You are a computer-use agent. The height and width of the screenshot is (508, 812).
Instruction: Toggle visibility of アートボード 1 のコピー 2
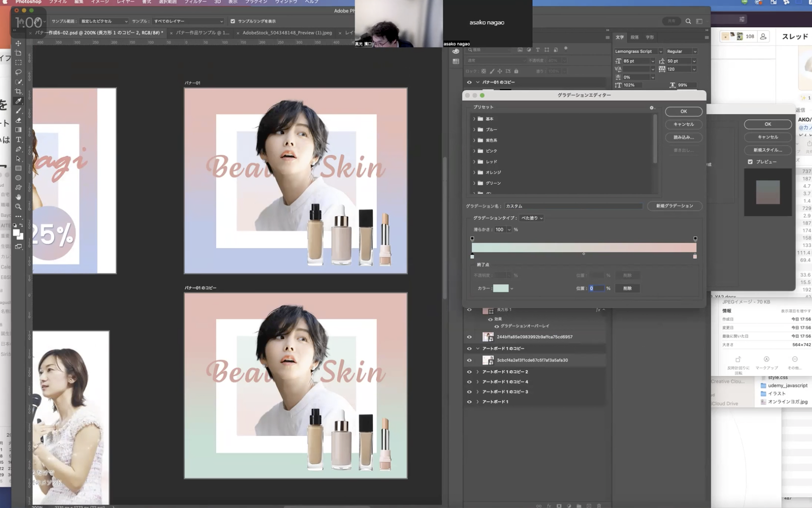[x=469, y=372]
